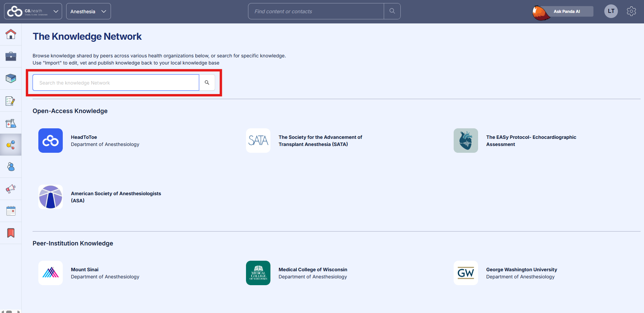Image resolution: width=644 pixels, height=313 pixels.
Task: Open the red bookmark sidebar icon
Action: [11, 233]
